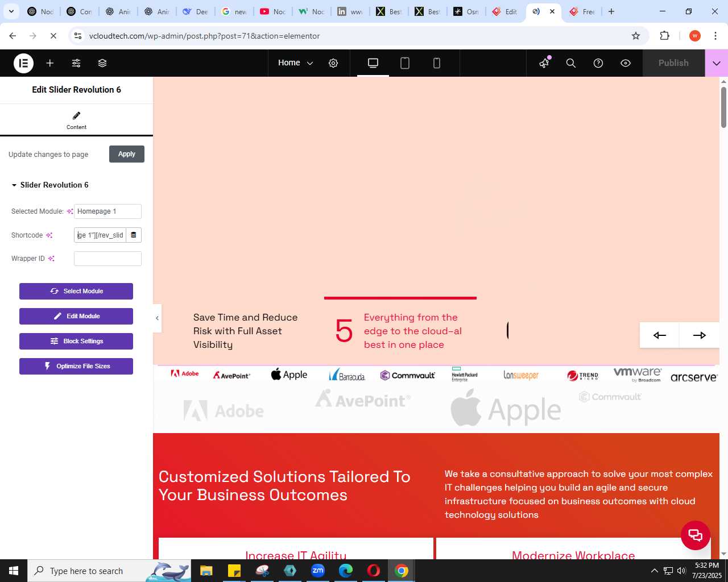Collapse the editor panel with side arrow
The width and height of the screenshot is (728, 582).
pos(157,318)
